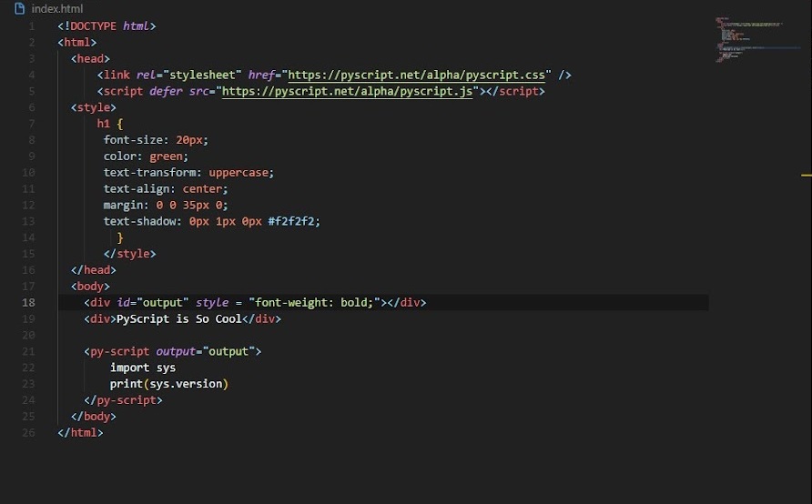This screenshot has width=812, height=504.
Task: Click the text PyScript is So Cool
Action: coord(179,318)
